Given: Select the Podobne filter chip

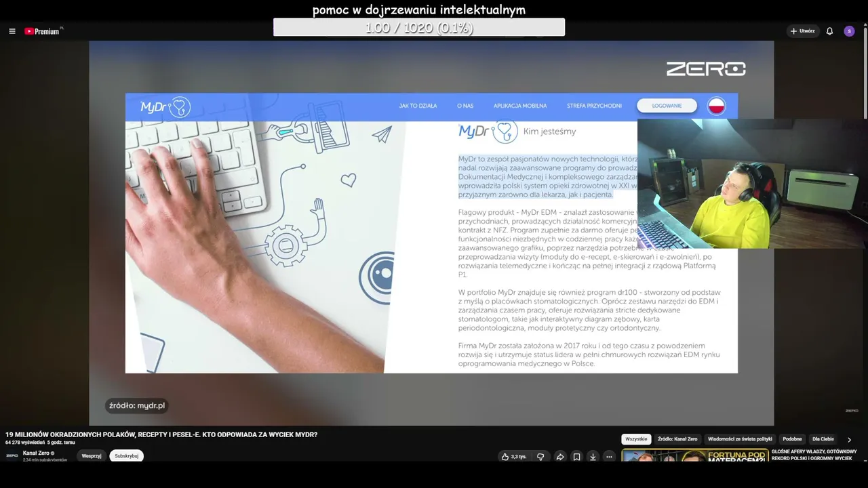Looking at the screenshot, I should click(792, 439).
